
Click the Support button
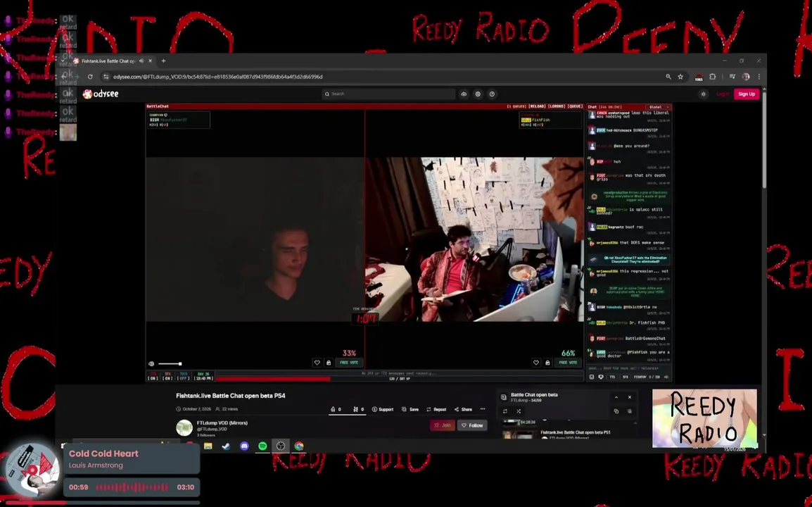click(383, 410)
